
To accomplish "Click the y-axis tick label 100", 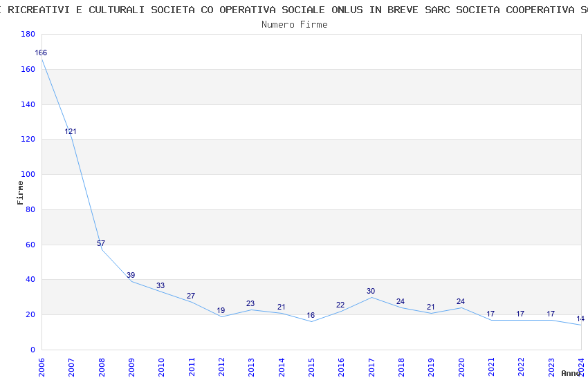I will coord(28,174).
